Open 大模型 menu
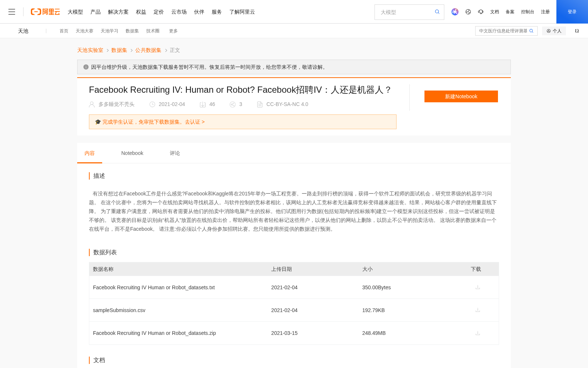This screenshot has height=368, width=588. click(x=75, y=12)
